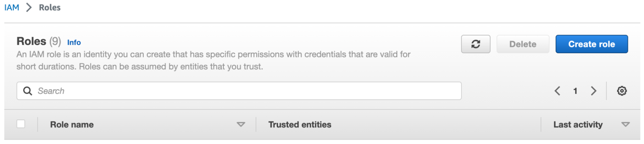The width and height of the screenshot is (644, 144).
Task: Focus the roles Search field
Action: point(245,91)
